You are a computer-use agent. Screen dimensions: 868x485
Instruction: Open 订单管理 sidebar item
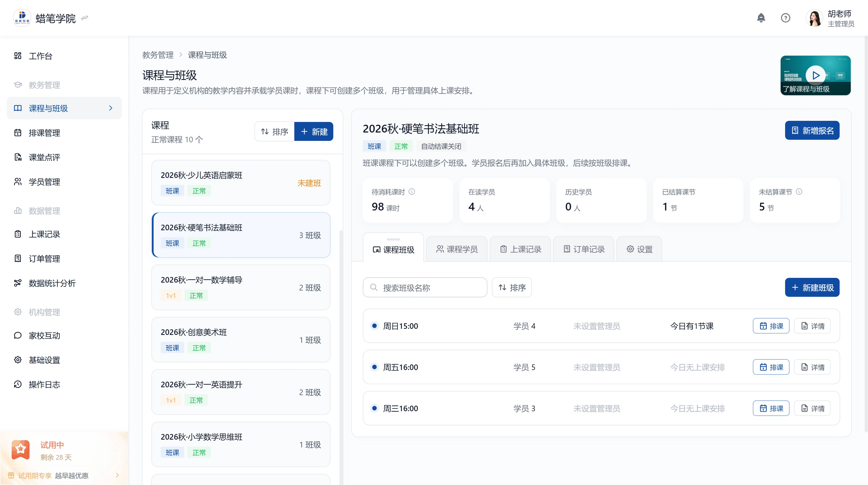point(64,259)
